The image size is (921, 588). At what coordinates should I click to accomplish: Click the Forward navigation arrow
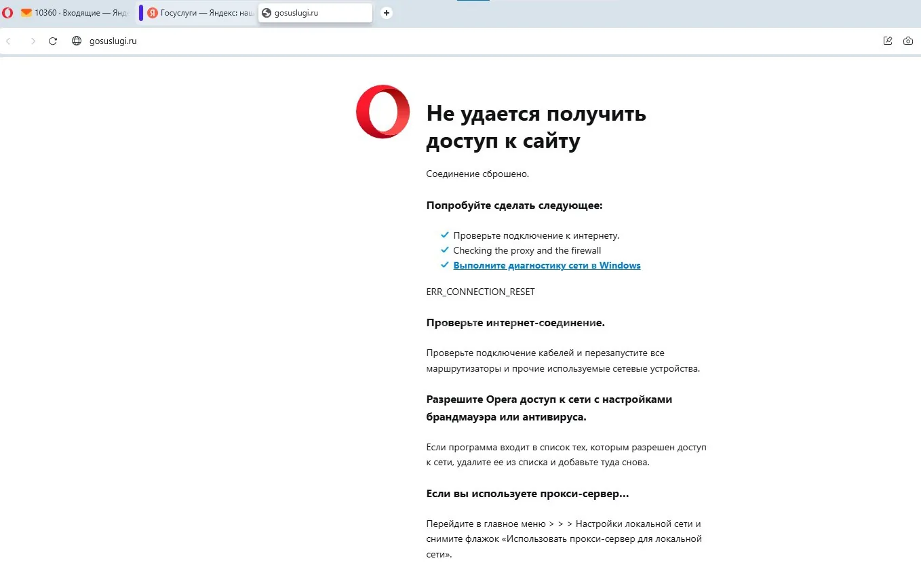tap(33, 41)
